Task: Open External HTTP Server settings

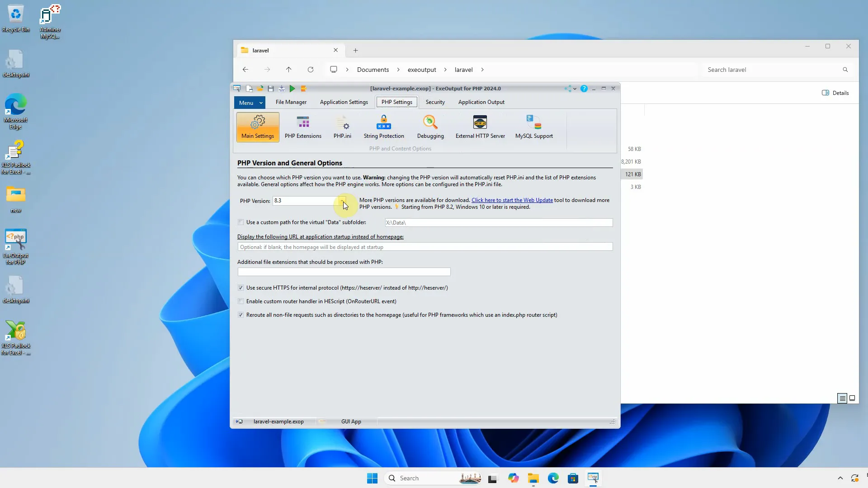Action: click(480, 127)
